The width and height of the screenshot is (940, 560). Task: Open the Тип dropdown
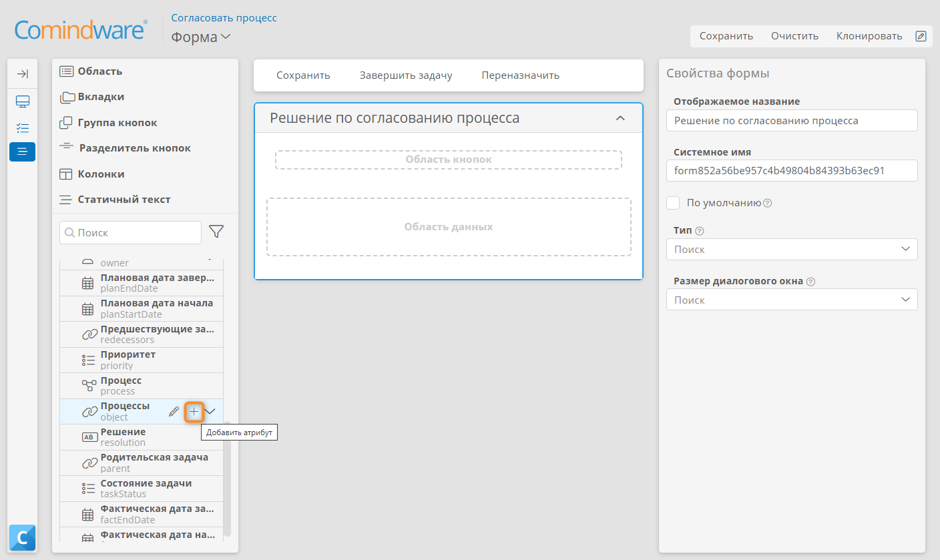pos(792,249)
